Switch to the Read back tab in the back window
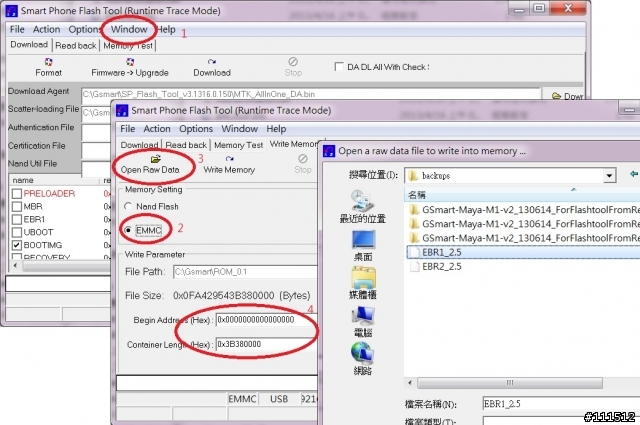The height and width of the screenshot is (425, 640). coord(76,46)
